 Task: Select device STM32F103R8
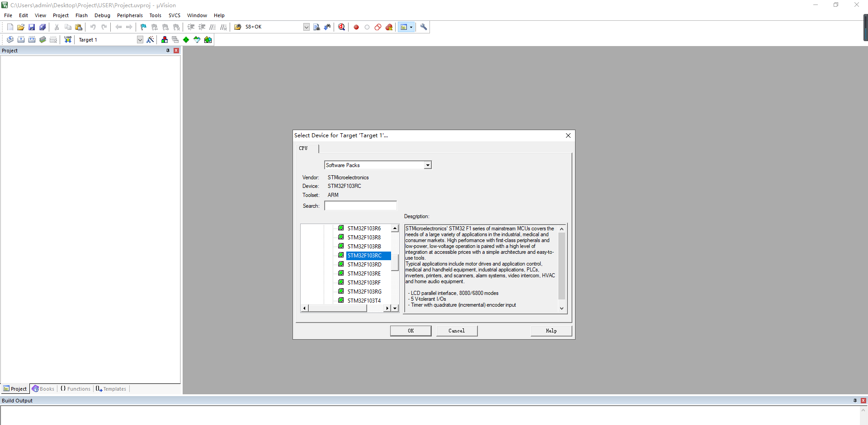pos(364,238)
